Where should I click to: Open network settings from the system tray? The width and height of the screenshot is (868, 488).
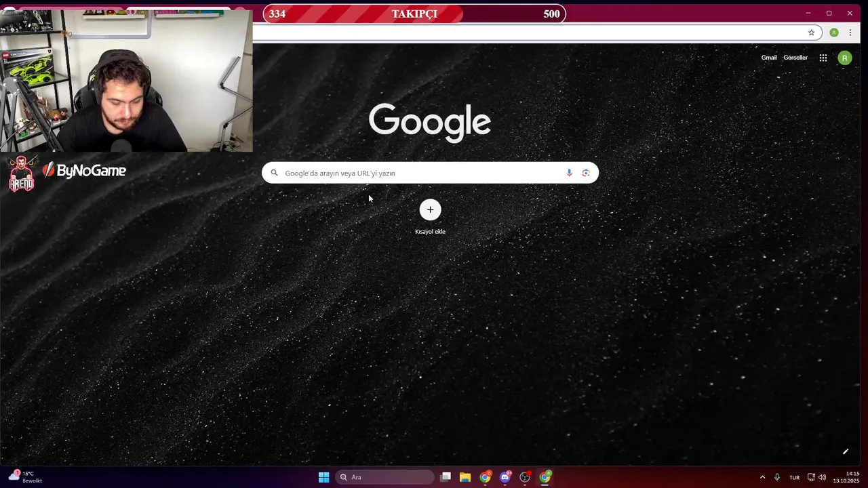[811, 477]
